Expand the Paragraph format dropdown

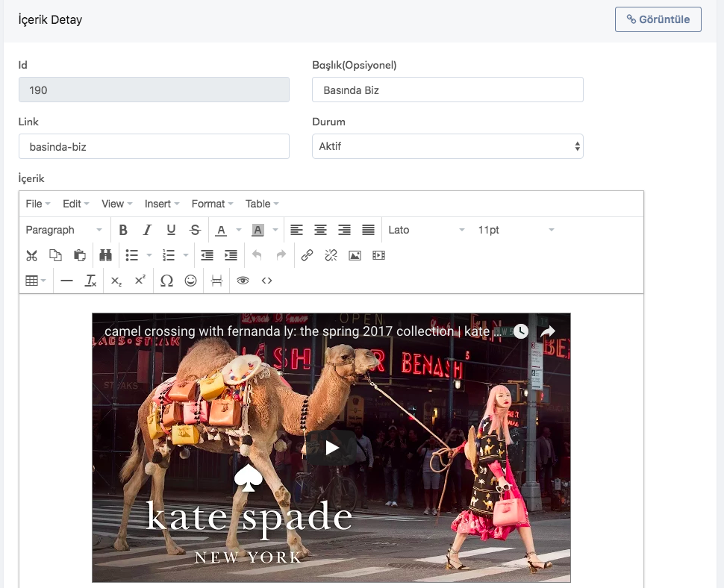coord(64,230)
